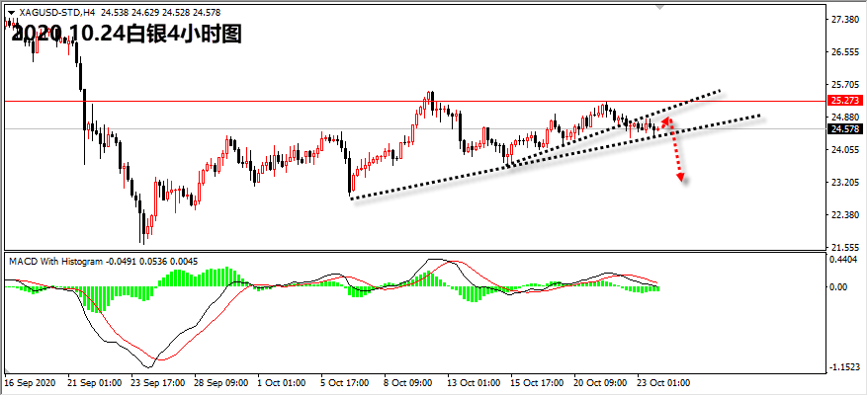
Task: Click the 5 Oct 17:00 time label
Action: tap(346, 383)
